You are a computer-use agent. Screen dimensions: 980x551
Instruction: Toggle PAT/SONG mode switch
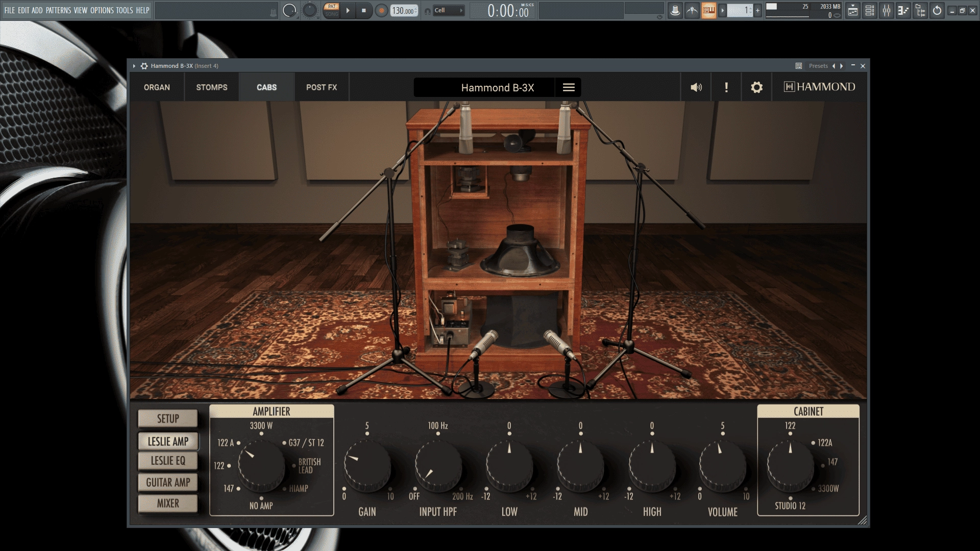click(332, 10)
